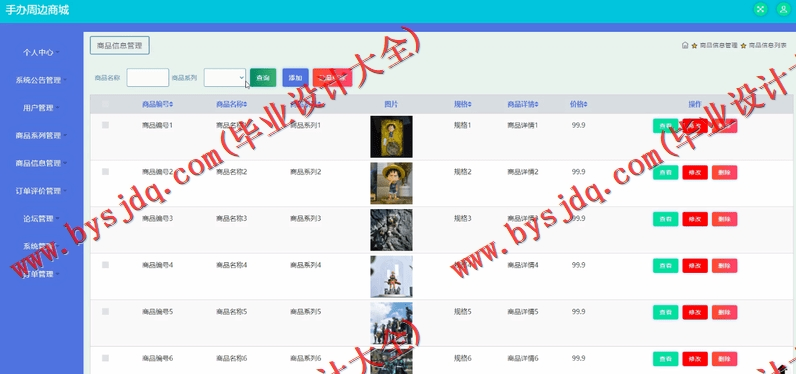Screen dimensions: 796x374
Task: Open product image thumbnail for 商品编号5
Action: click(391, 323)
